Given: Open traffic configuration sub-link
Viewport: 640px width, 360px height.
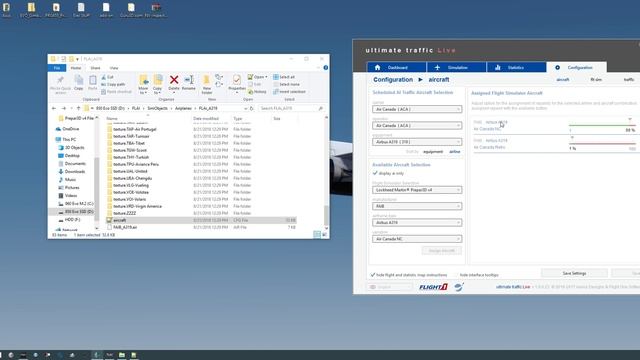Looking at the screenshot, I should (629, 80).
